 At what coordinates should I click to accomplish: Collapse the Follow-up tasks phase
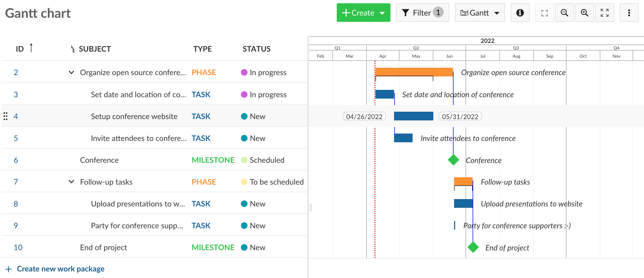pos(71,182)
